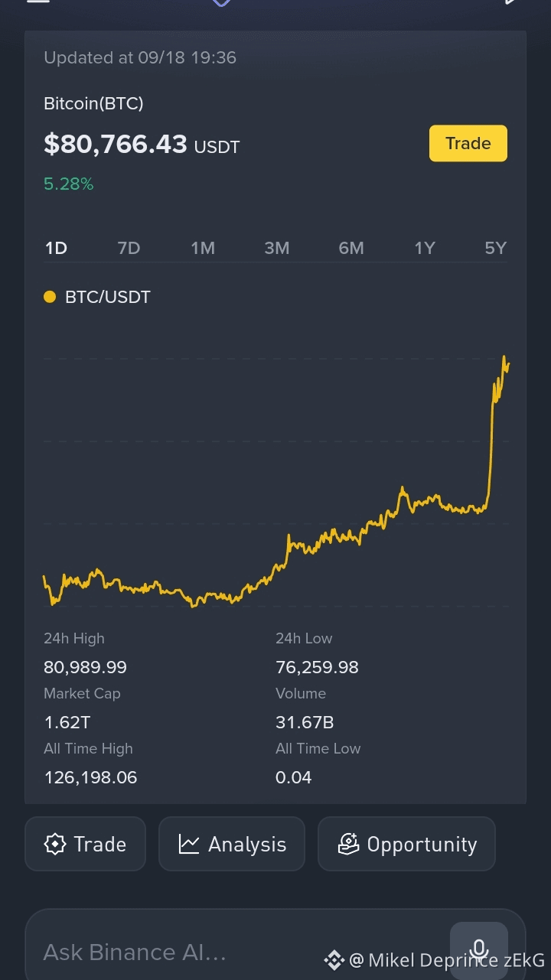
Task: Tap the Analysis chart-line icon
Action: (189, 844)
